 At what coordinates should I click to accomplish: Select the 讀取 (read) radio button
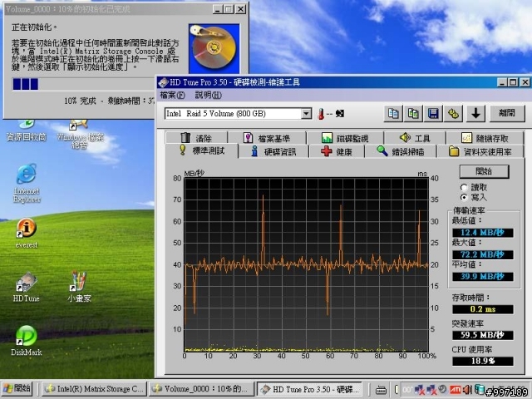pyautogui.click(x=464, y=187)
